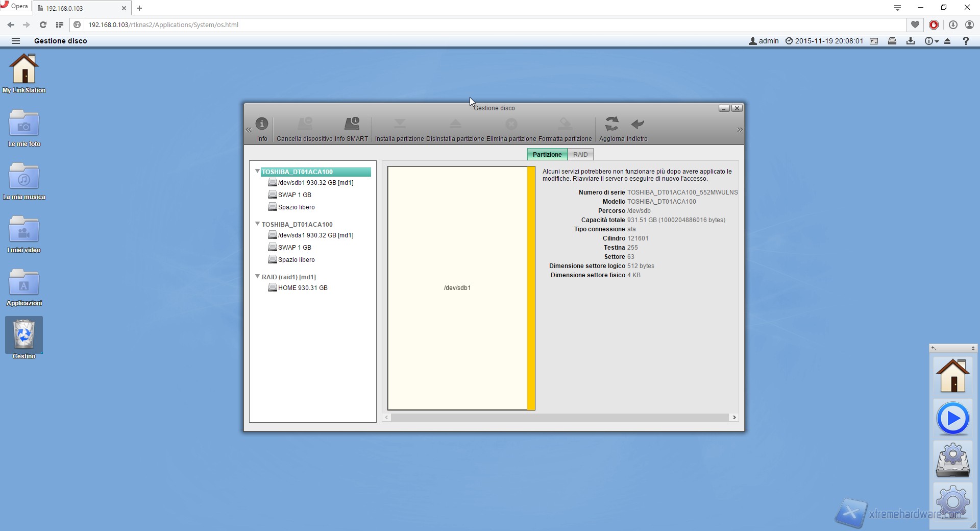The height and width of the screenshot is (531, 980).
Task: Open the Cestino recycle bin
Action: [x=24, y=335]
